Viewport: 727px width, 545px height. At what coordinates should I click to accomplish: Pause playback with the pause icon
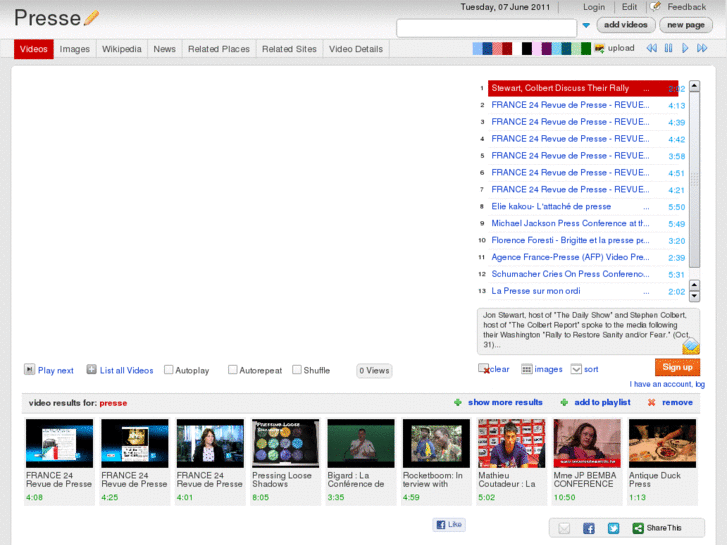click(x=668, y=48)
